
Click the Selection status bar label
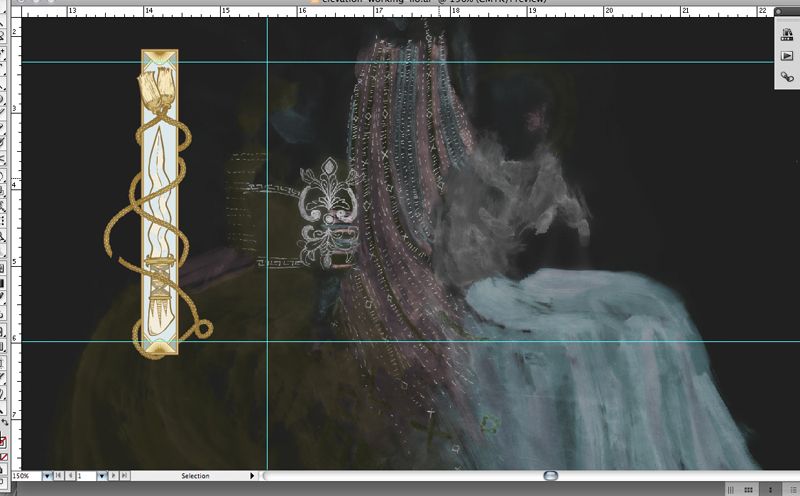point(195,475)
